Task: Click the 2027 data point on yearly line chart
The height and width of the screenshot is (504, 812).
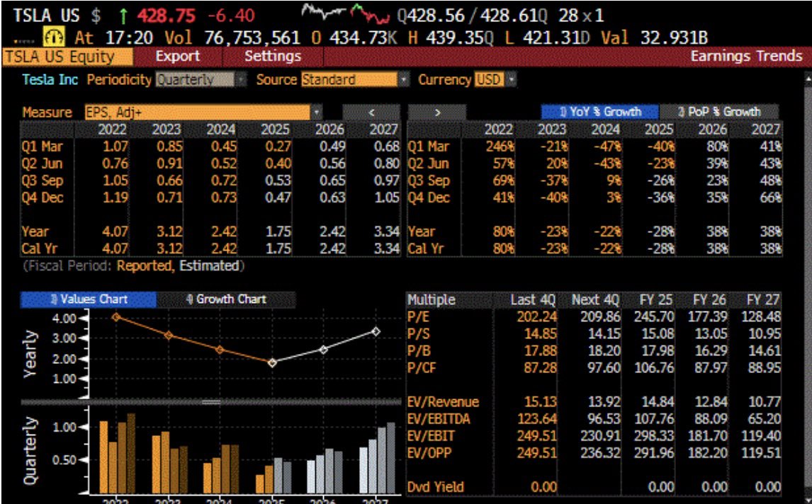Action: (376, 331)
